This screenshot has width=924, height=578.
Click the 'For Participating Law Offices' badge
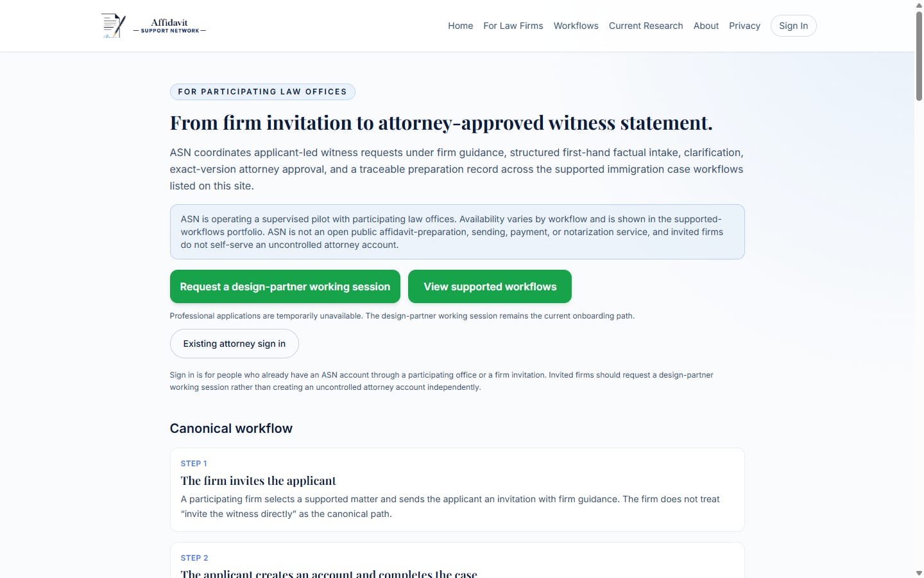pos(262,92)
